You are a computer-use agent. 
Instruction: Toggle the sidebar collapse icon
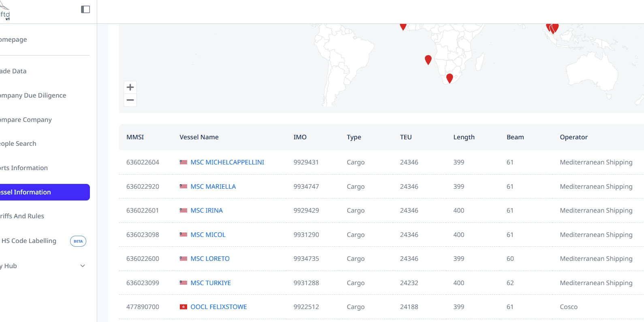tap(85, 9)
